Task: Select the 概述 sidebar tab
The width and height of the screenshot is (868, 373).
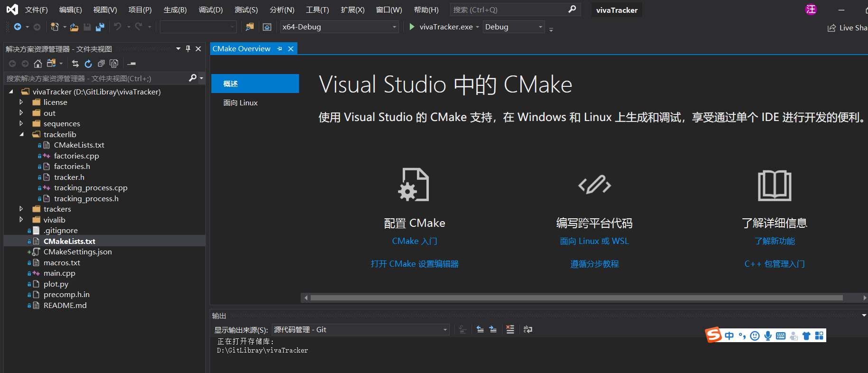Action: (x=255, y=84)
